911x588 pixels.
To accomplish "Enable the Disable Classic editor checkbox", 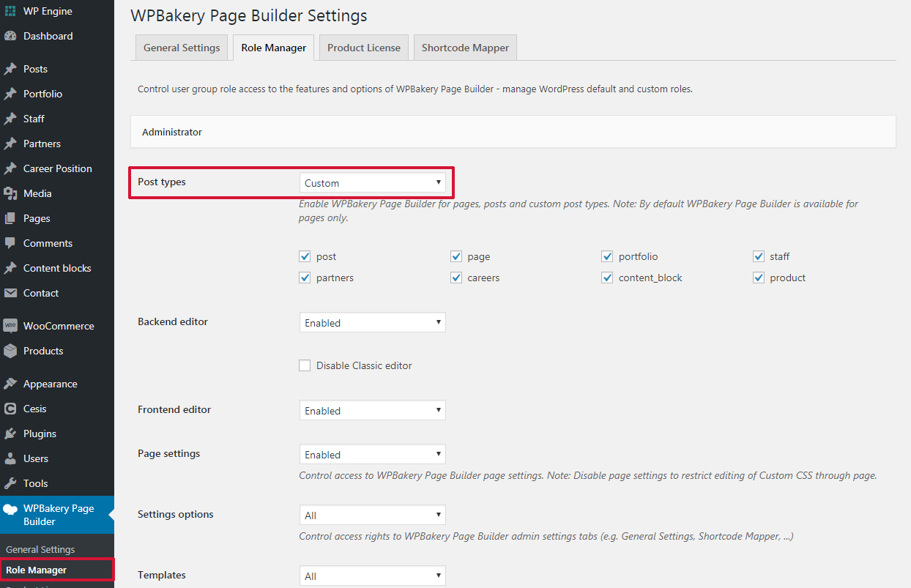I will tap(305, 365).
